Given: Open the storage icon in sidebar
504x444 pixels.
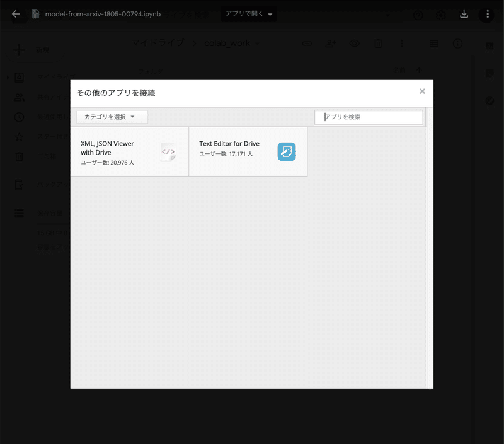Looking at the screenshot, I should coord(20,213).
